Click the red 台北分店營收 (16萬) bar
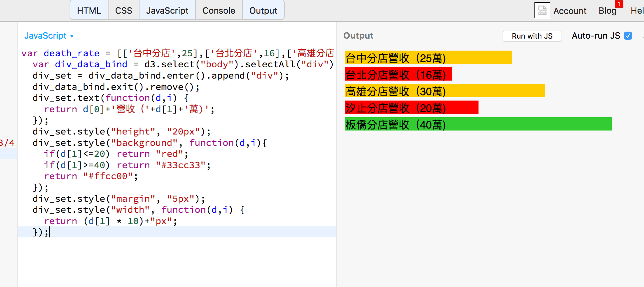Viewport: 644px width, 287px height. (399, 74)
